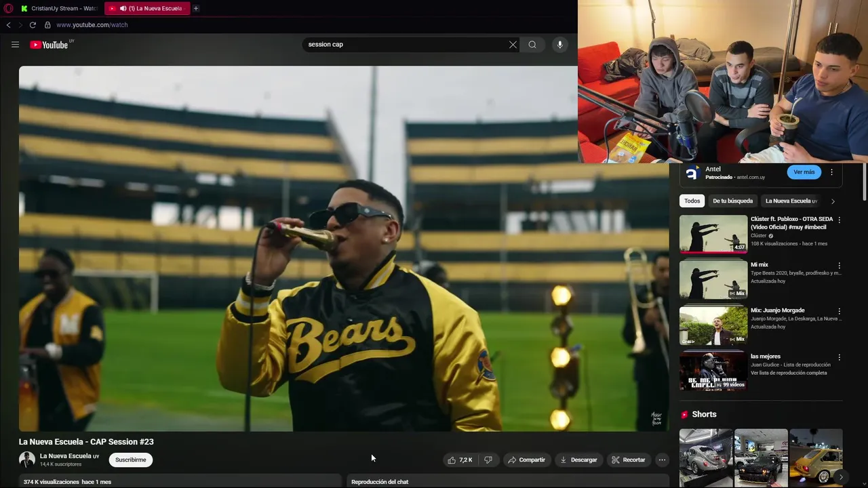The height and width of the screenshot is (488, 868).
Task: Click the Suscribirme button
Action: point(131,460)
